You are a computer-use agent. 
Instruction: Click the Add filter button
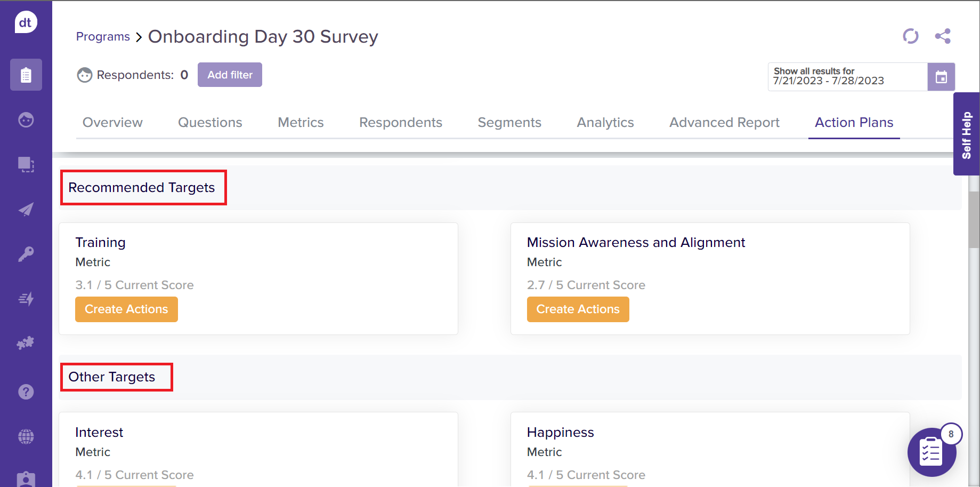click(230, 75)
